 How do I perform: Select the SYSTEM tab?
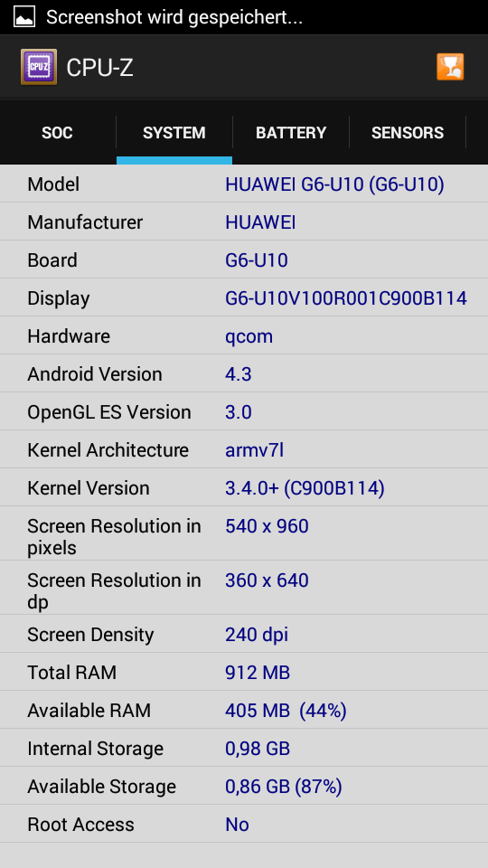(x=174, y=133)
